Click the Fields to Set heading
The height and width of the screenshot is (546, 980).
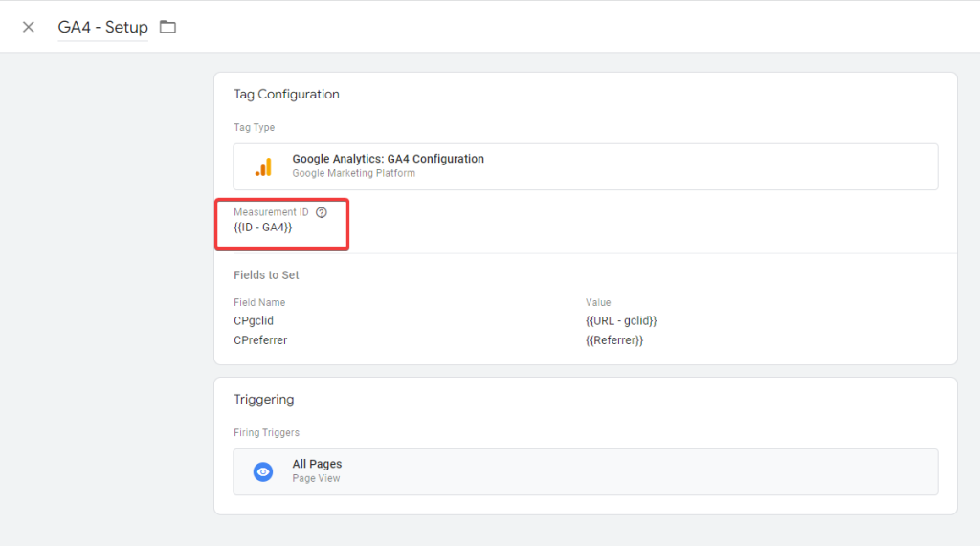[266, 274]
